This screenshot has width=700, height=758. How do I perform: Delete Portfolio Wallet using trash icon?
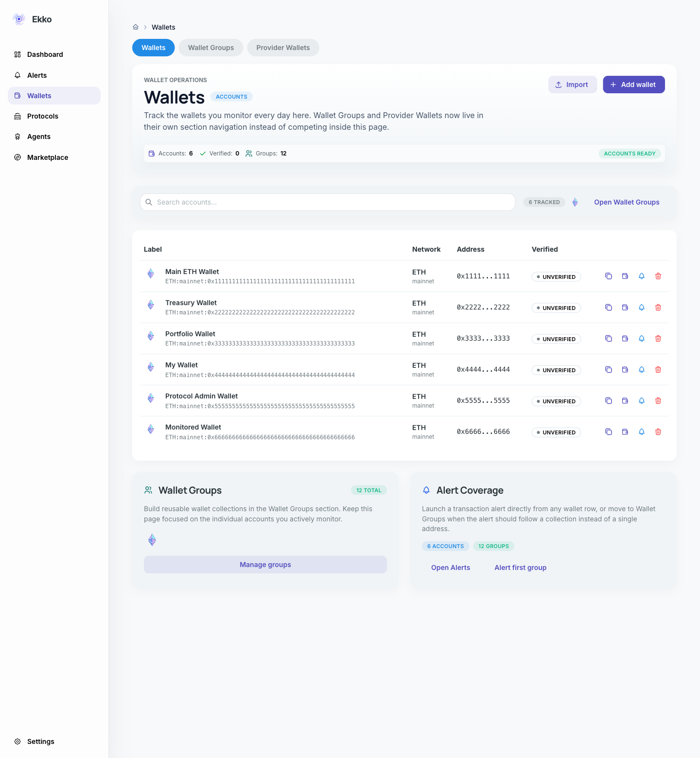[x=658, y=338]
